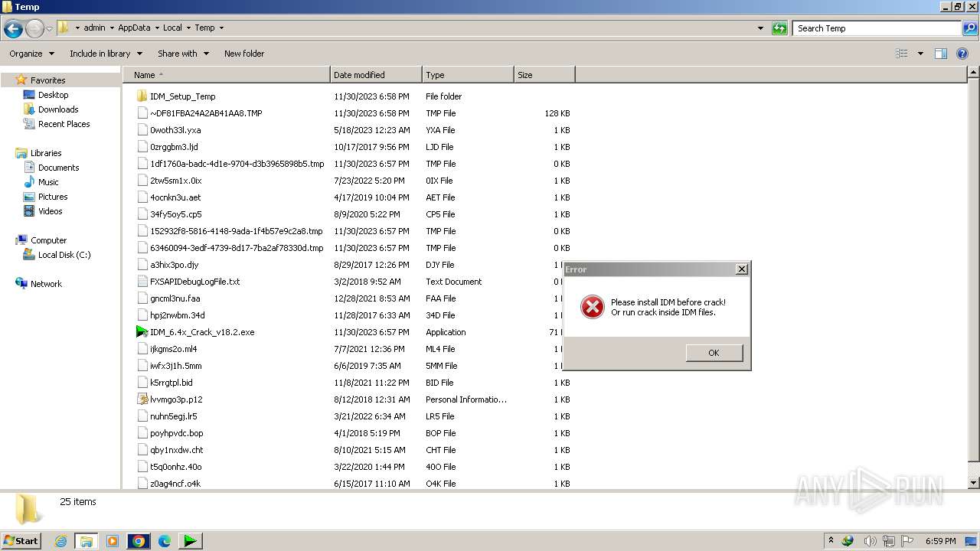Open the address bar history dropdown
The image size is (980, 551).
[760, 28]
